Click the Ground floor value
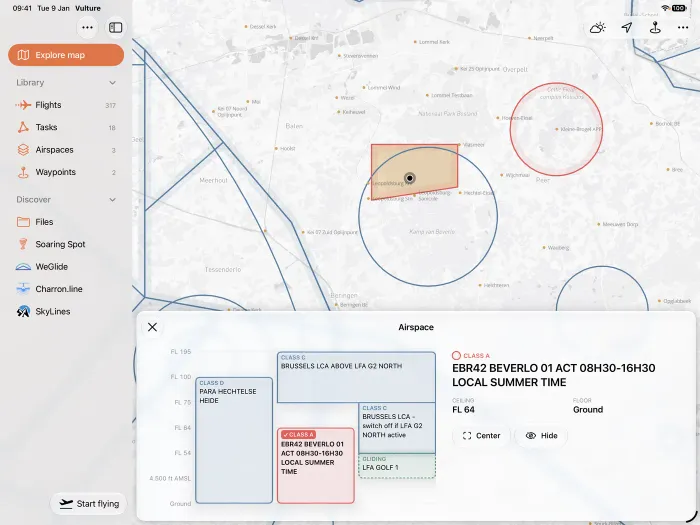 click(588, 410)
